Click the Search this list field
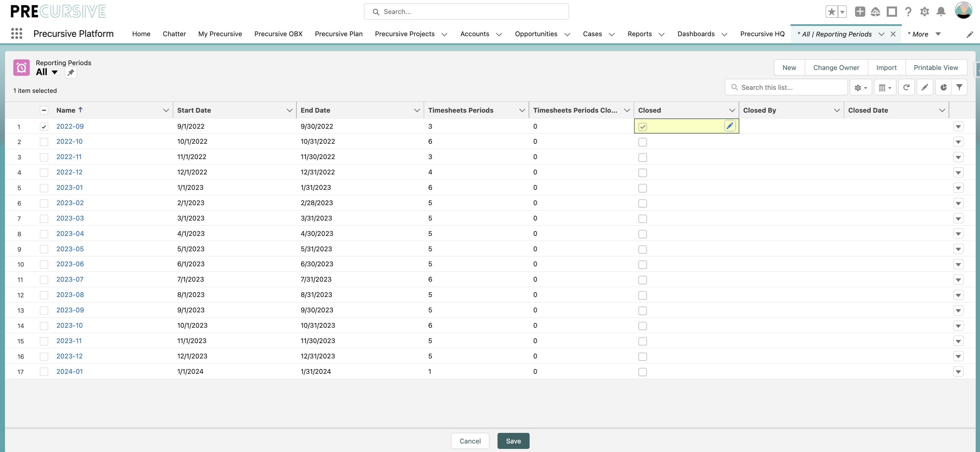The height and width of the screenshot is (452, 980). click(x=786, y=87)
